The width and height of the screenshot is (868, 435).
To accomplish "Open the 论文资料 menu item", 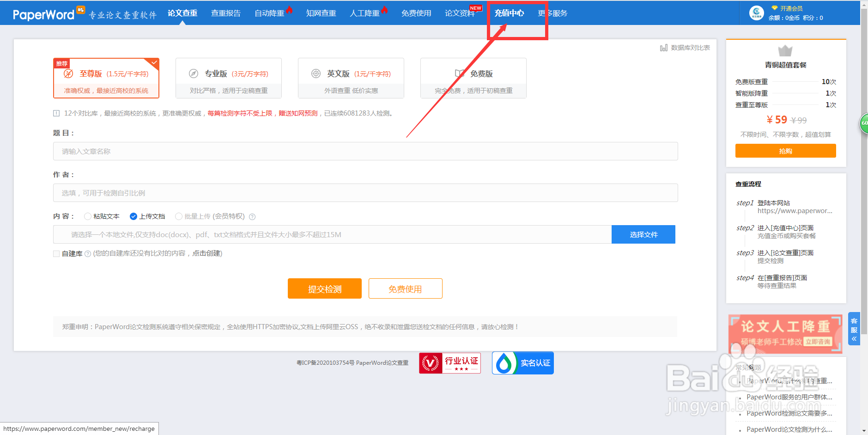I will pos(460,13).
